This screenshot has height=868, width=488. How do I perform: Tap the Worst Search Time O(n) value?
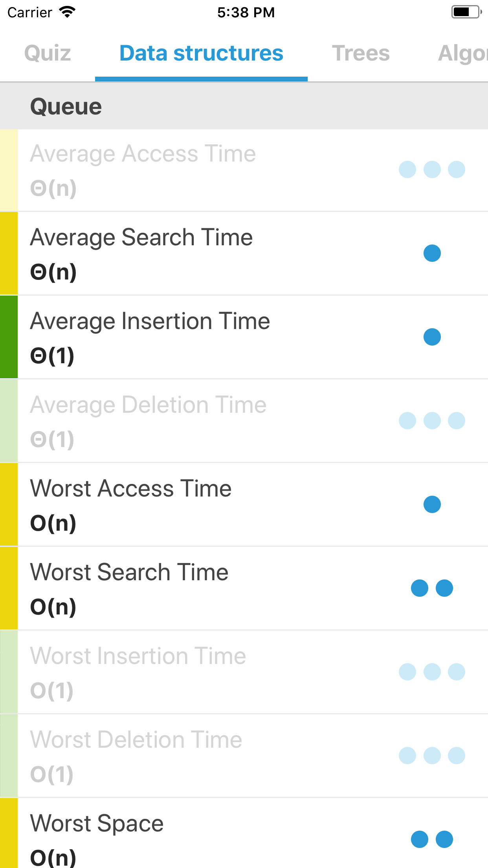[53, 607]
